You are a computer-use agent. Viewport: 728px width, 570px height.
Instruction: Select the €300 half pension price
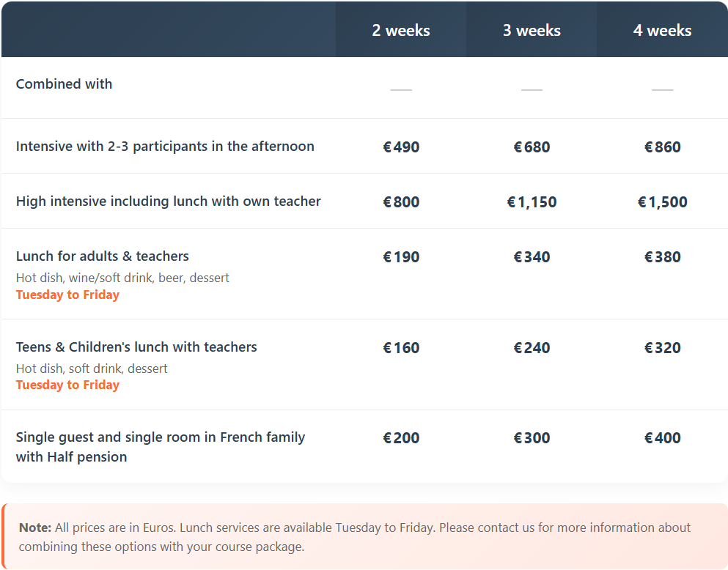tap(532, 438)
